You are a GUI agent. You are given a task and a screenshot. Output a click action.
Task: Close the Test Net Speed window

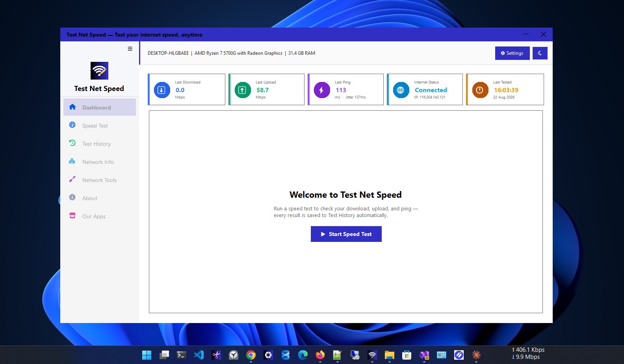pyautogui.click(x=544, y=34)
